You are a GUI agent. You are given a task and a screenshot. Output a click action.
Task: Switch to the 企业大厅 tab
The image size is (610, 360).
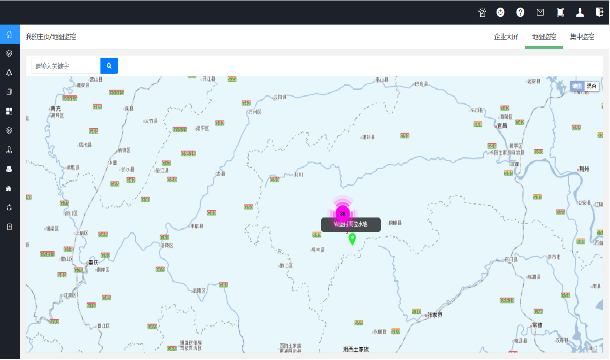pyautogui.click(x=506, y=37)
